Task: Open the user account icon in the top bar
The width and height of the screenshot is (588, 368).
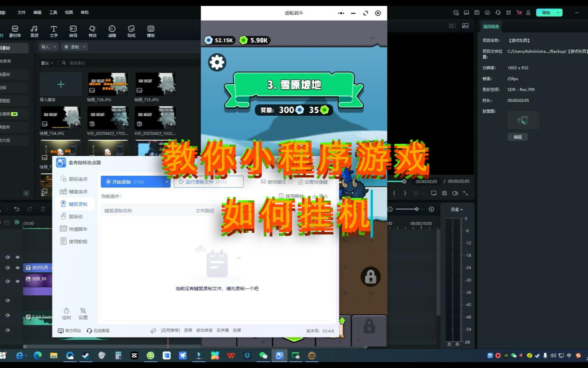Action: click(x=528, y=13)
